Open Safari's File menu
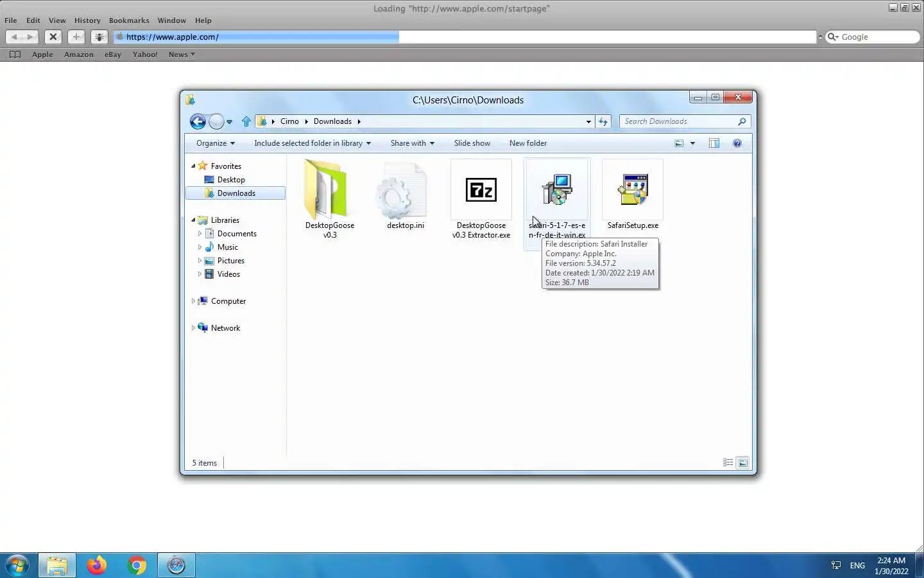The height and width of the screenshot is (578, 924). tap(11, 21)
